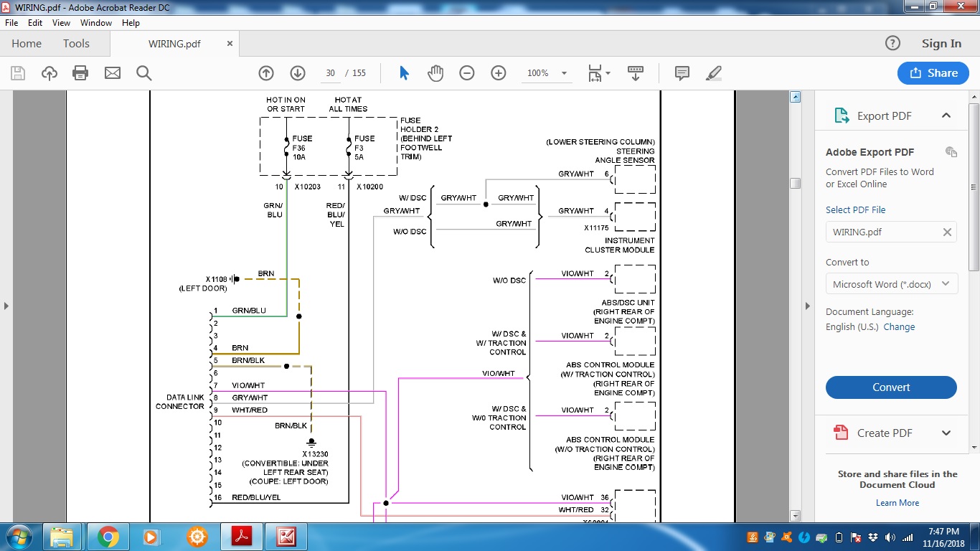Switch to the Tools tab

(76, 44)
